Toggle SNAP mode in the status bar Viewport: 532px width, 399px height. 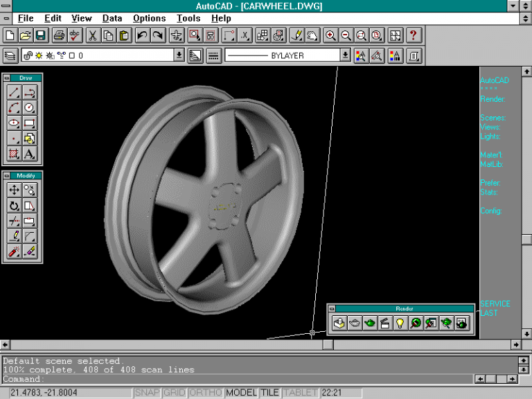(148, 393)
